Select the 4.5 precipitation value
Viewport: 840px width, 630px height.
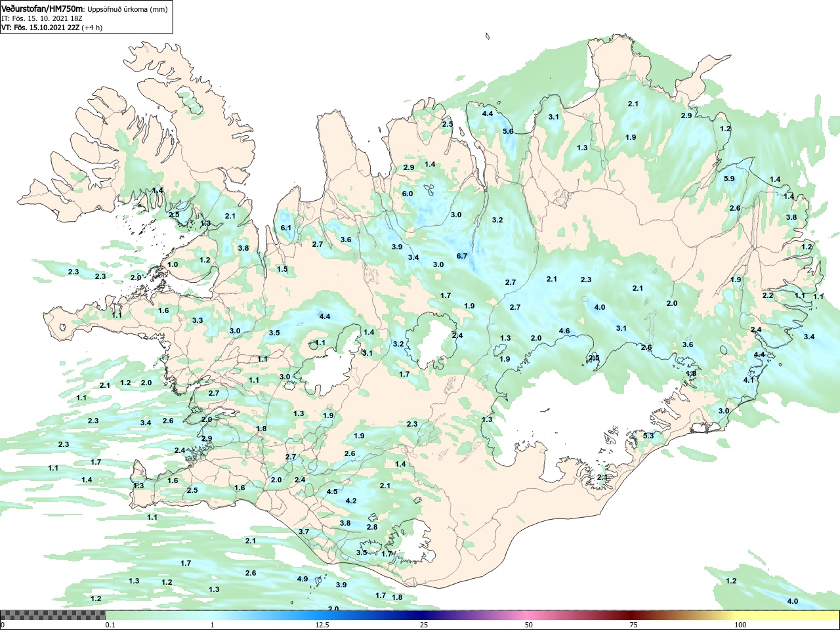332,492
